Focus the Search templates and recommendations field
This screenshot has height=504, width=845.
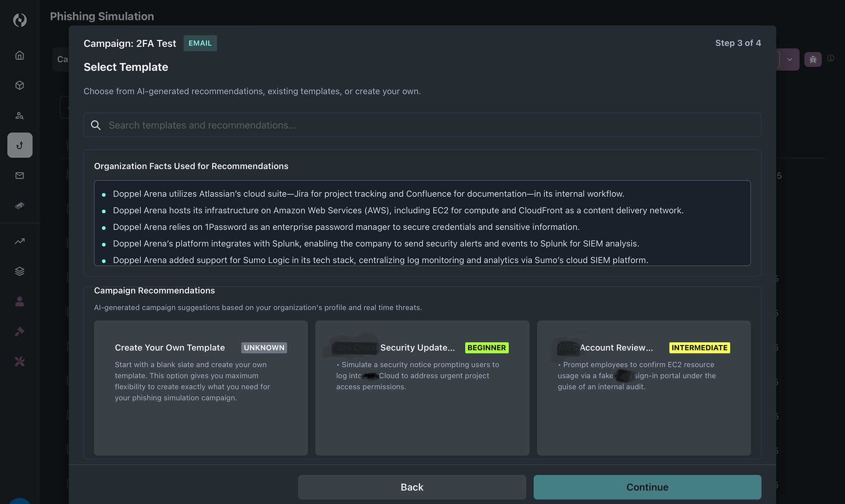(x=423, y=125)
